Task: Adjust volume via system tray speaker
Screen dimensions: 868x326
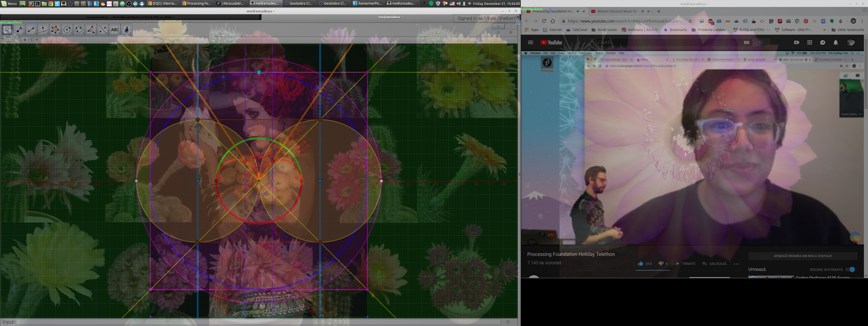Action: [x=458, y=3]
